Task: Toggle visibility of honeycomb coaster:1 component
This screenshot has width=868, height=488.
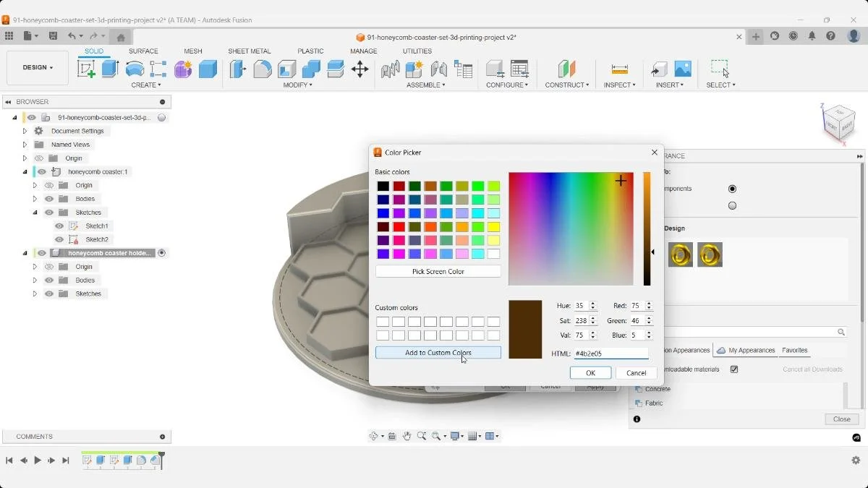Action: click(x=41, y=171)
